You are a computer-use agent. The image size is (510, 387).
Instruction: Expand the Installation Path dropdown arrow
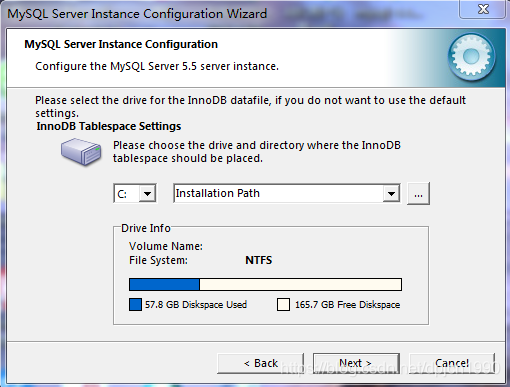pyautogui.click(x=391, y=193)
